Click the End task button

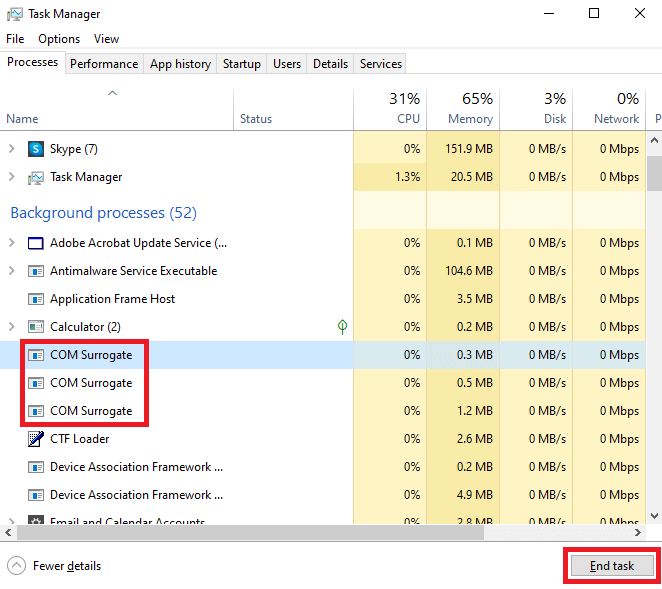[x=612, y=565]
